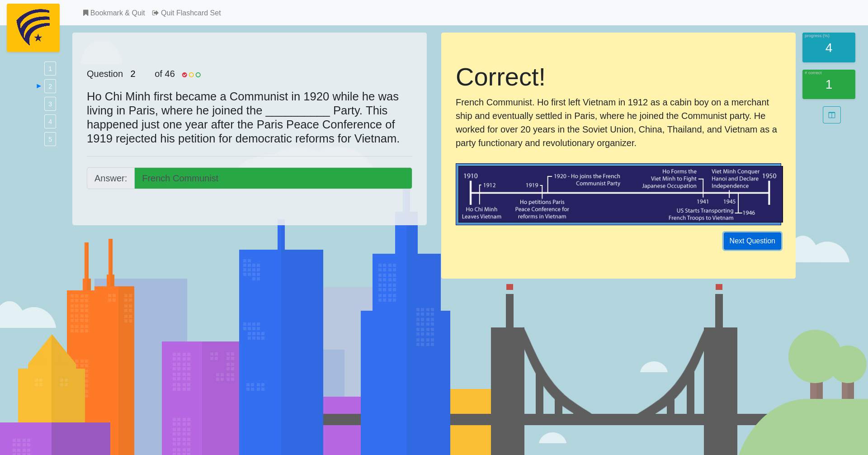
Task: Click the bookmark icon beside Bookmark & Quit
Action: 85,13
